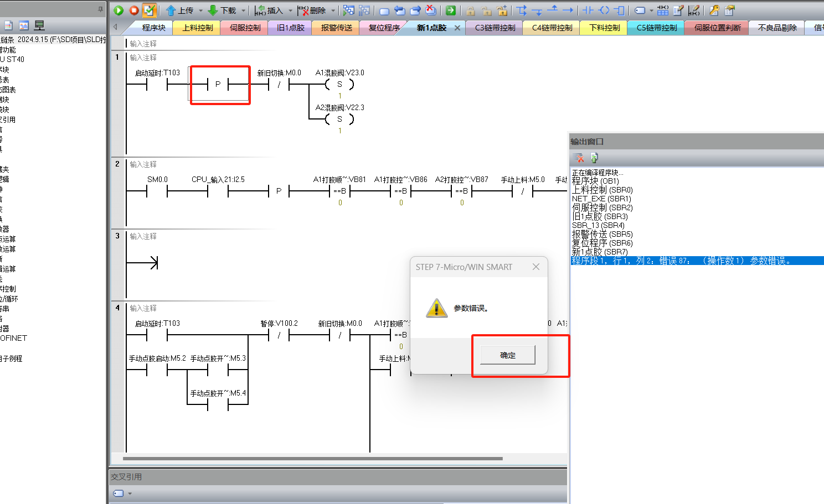Click the A1混胶阀:V23.0 set coil
824x504 pixels.
339,84
